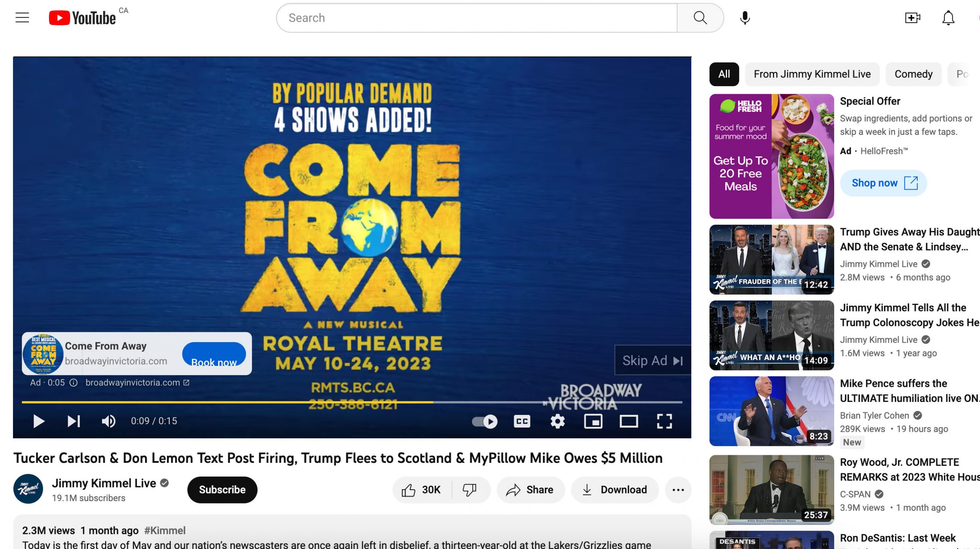Enter fullscreen mode in the player

click(664, 421)
